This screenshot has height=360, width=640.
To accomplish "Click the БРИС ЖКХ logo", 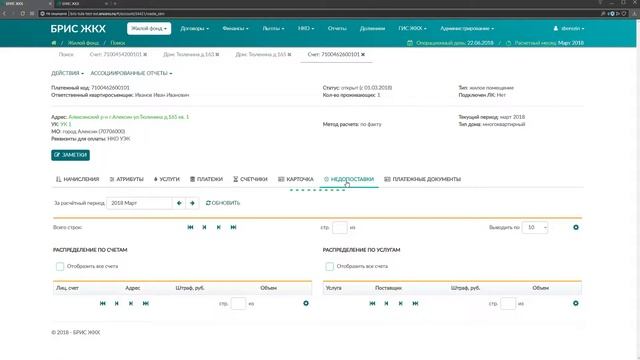I will click(x=78, y=29).
